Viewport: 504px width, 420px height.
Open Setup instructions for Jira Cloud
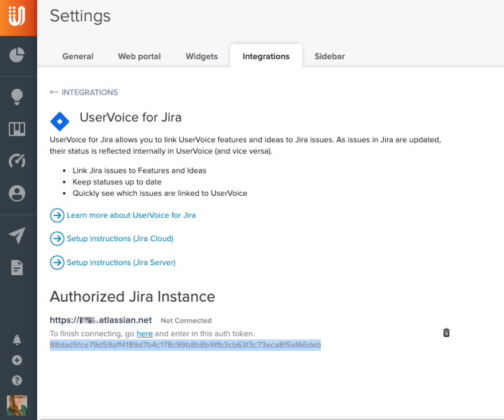(x=120, y=239)
